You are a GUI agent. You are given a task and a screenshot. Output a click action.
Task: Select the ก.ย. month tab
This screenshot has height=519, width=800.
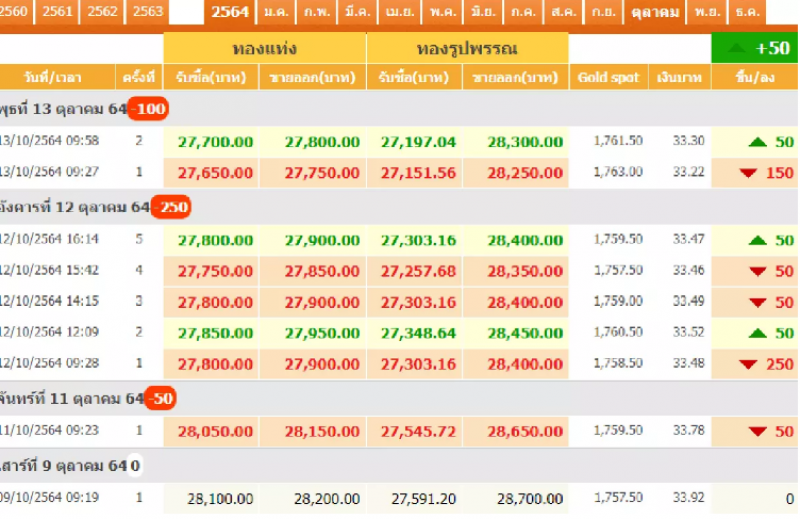pyautogui.click(x=603, y=12)
